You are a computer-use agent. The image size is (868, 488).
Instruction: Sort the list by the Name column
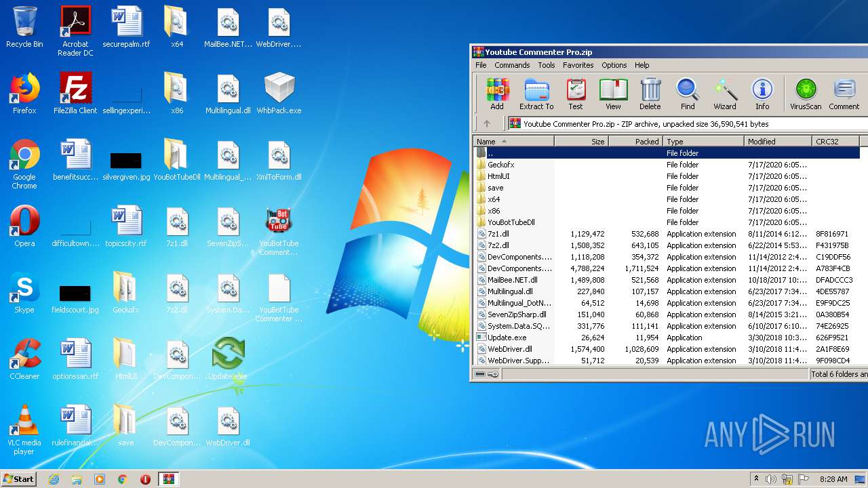point(514,141)
